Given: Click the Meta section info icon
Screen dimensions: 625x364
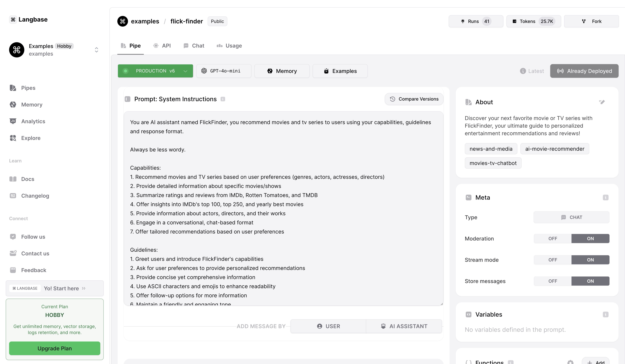Looking at the screenshot, I should point(605,198).
